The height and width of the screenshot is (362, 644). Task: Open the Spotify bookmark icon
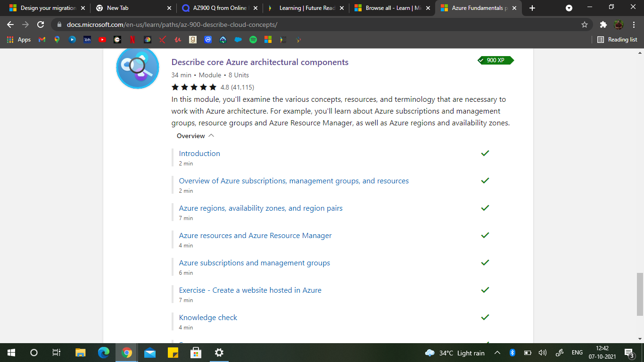[253, 40]
